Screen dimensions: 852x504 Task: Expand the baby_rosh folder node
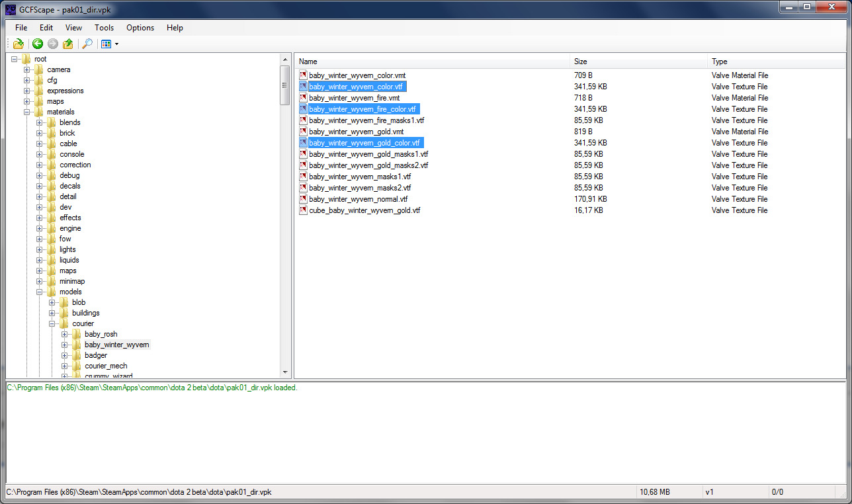click(65, 334)
